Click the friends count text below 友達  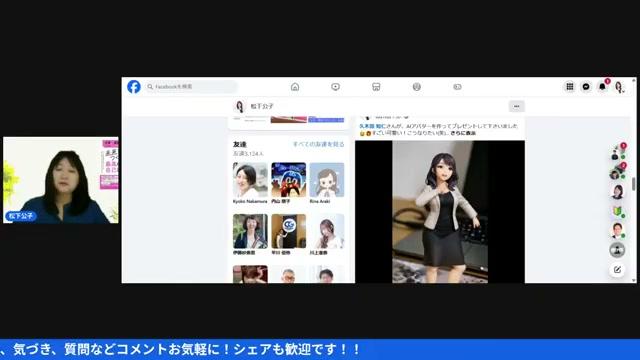point(248,153)
